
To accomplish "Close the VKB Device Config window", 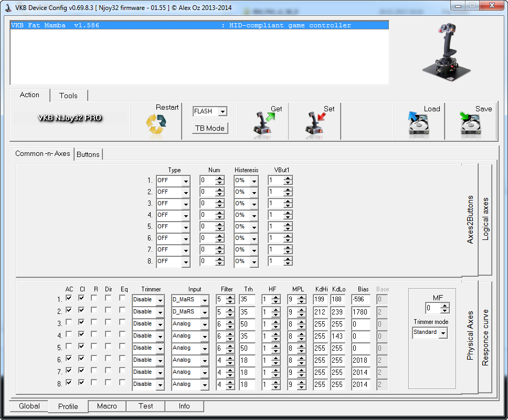I will 492,5.
